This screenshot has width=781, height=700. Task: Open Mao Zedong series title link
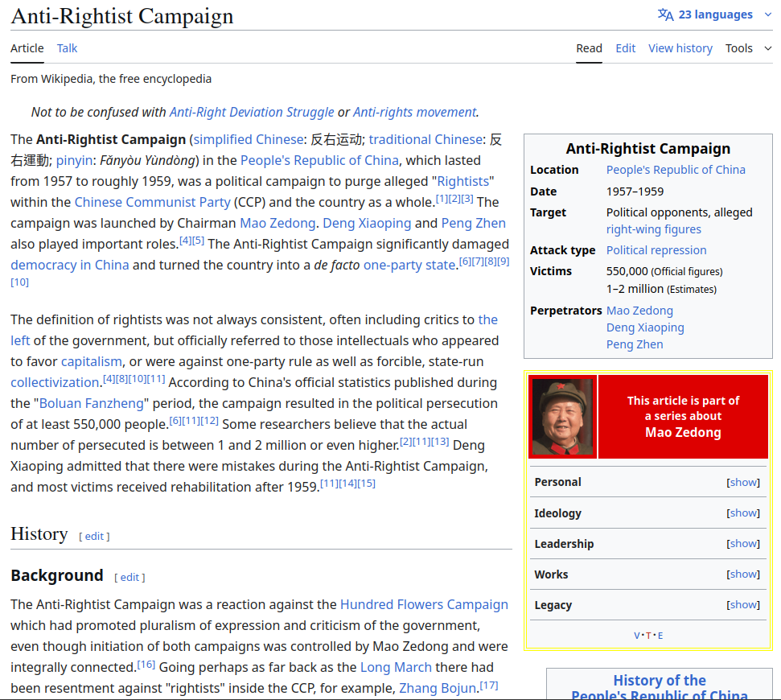click(x=683, y=432)
